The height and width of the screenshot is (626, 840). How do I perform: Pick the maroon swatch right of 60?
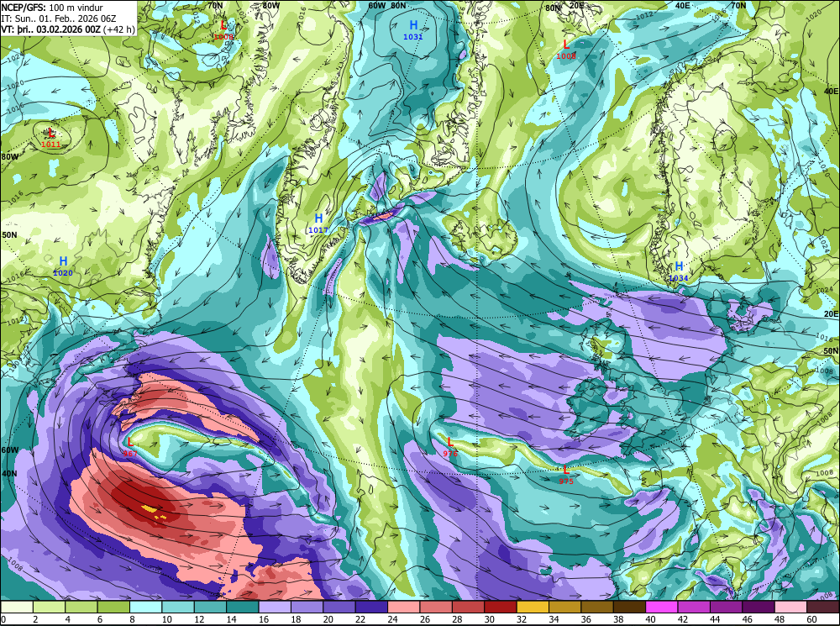(x=823, y=607)
